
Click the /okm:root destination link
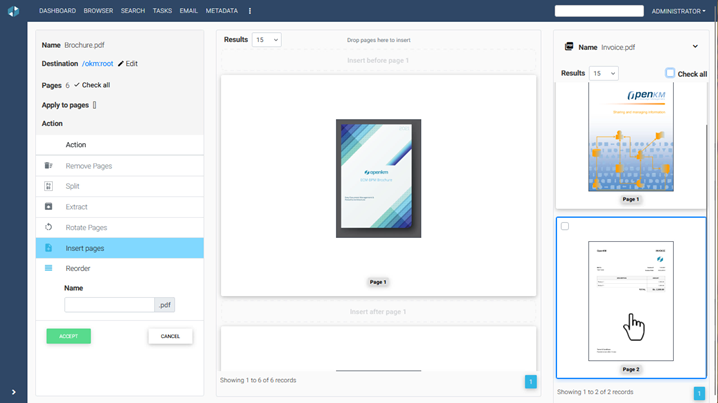coord(97,64)
